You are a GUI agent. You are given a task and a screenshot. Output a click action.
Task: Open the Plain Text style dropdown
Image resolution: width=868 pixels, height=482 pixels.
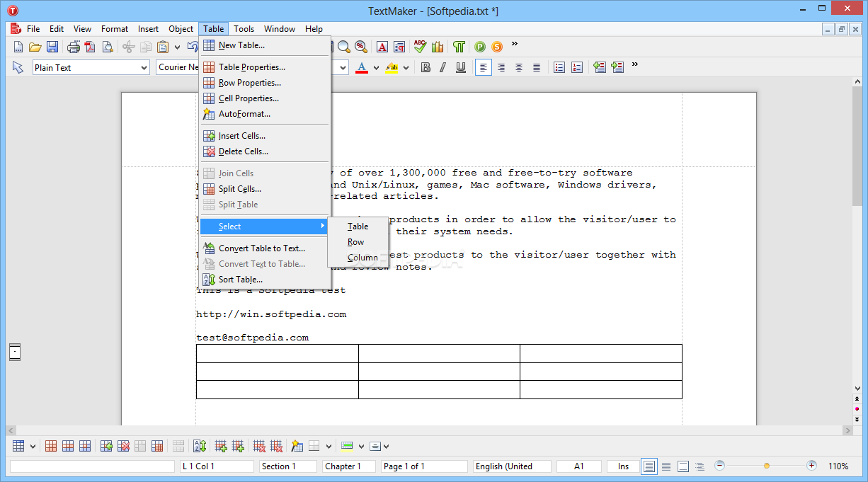[x=144, y=67]
